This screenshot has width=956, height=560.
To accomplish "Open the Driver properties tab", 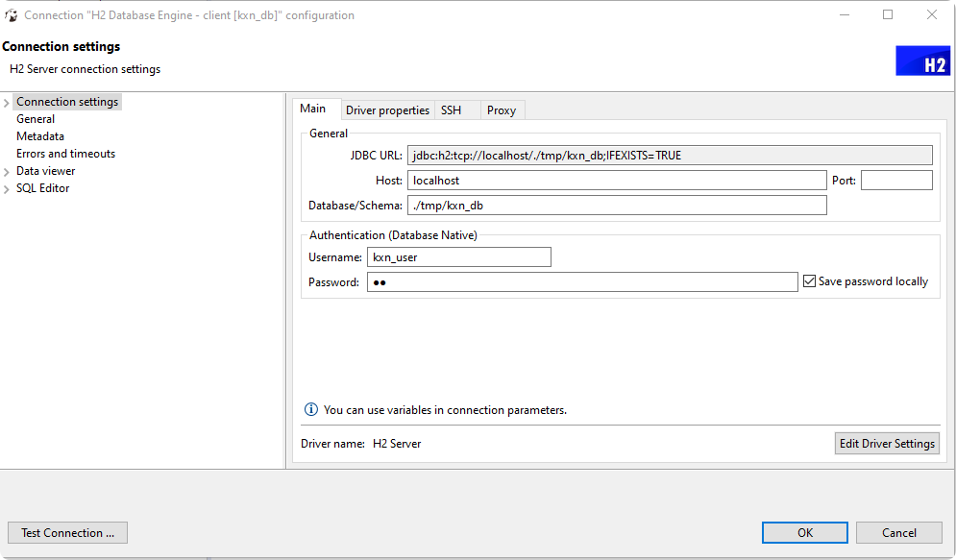I will click(x=388, y=110).
